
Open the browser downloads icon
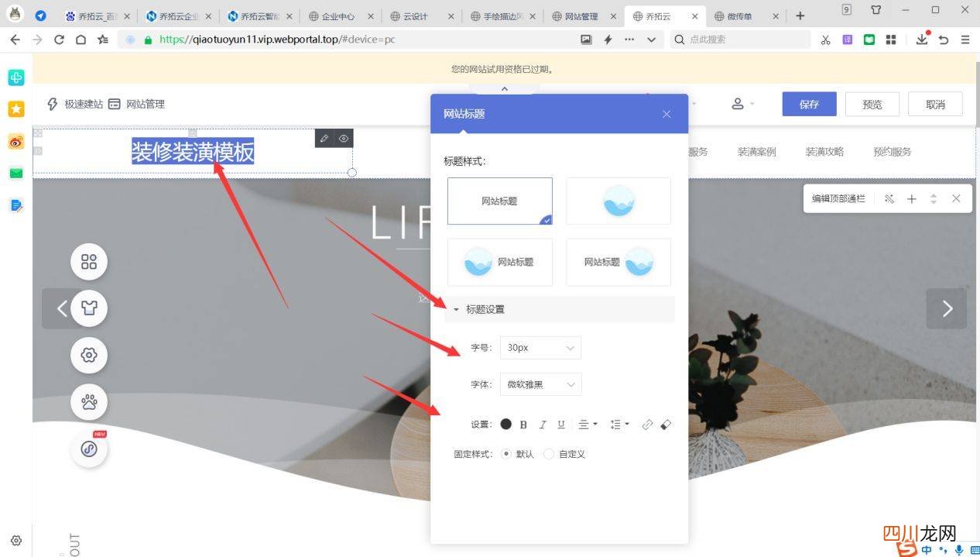[x=921, y=40]
